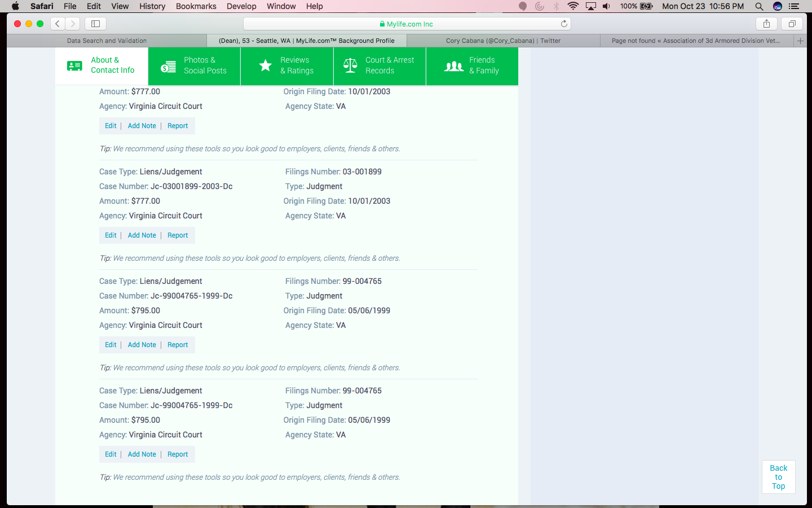The image size is (812, 508).
Task: Click Add Note on the topmost record
Action: pyautogui.click(x=142, y=126)
